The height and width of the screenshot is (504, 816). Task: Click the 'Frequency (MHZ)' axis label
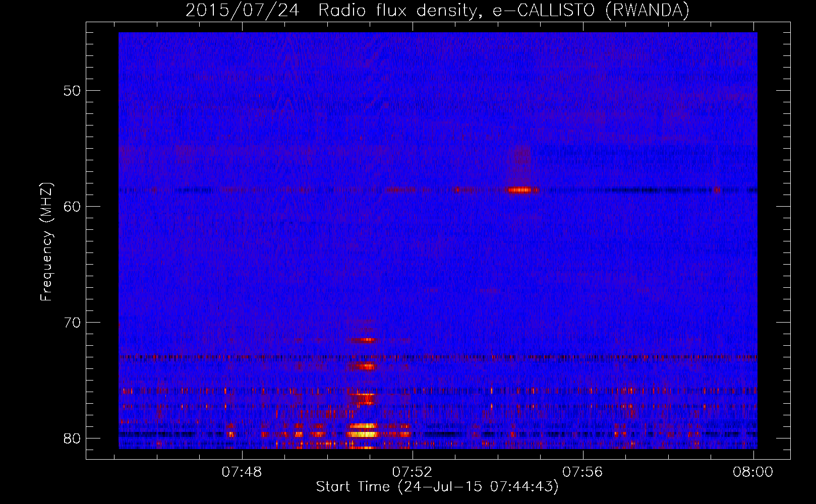[46, 242]
